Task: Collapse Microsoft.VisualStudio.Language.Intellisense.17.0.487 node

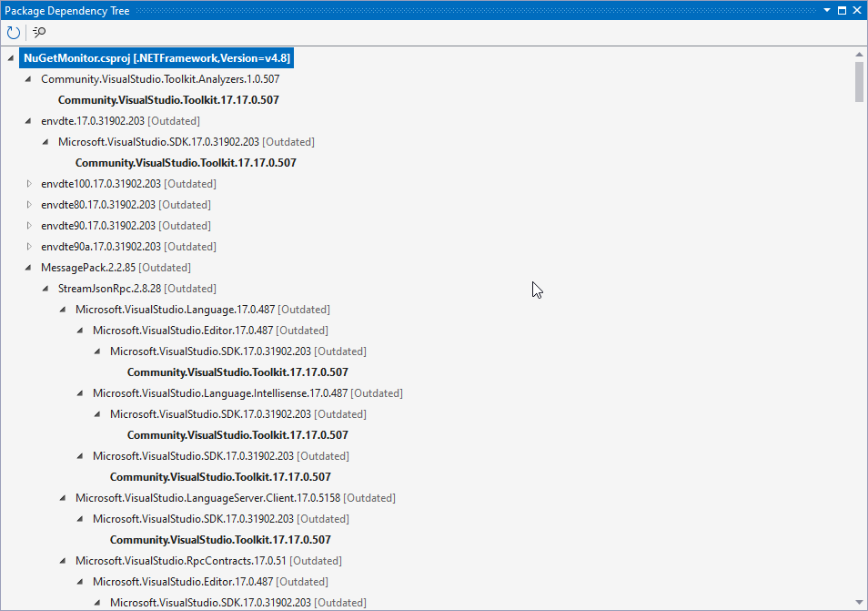Action: 80,393
